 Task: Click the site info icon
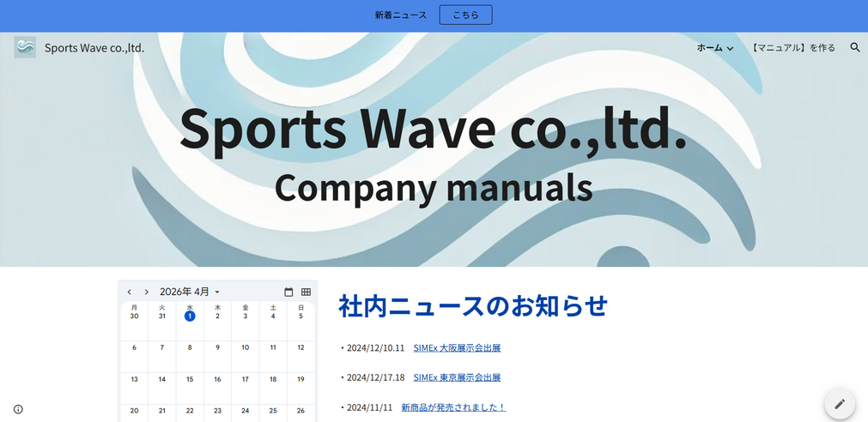(x=18, y=409)
